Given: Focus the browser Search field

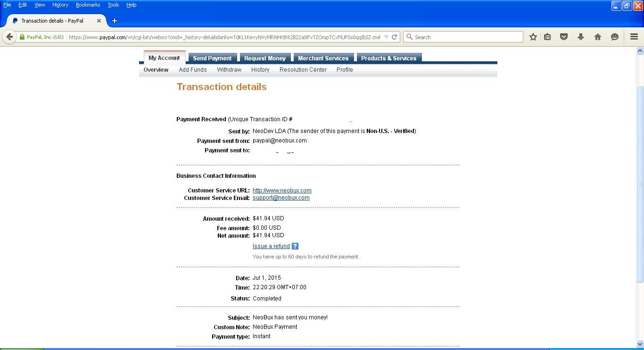Looking at the screenshot, I should 463,37.
